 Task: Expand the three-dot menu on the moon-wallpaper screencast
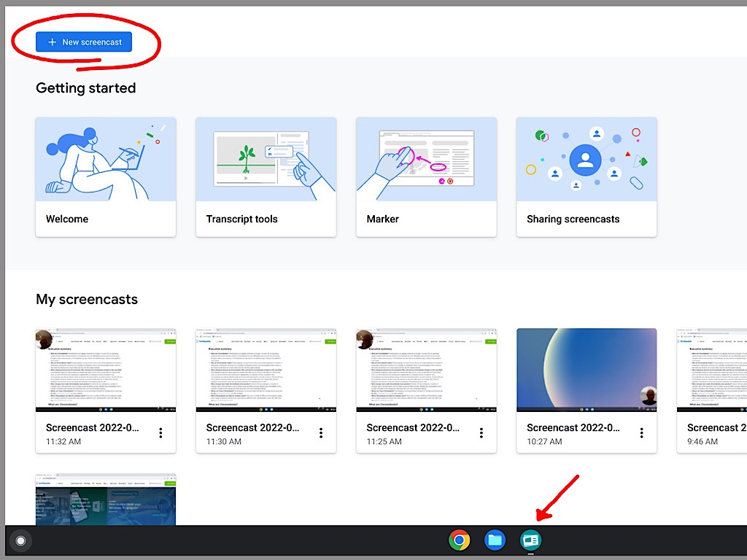pyautogui.click(x=641, y=432)
